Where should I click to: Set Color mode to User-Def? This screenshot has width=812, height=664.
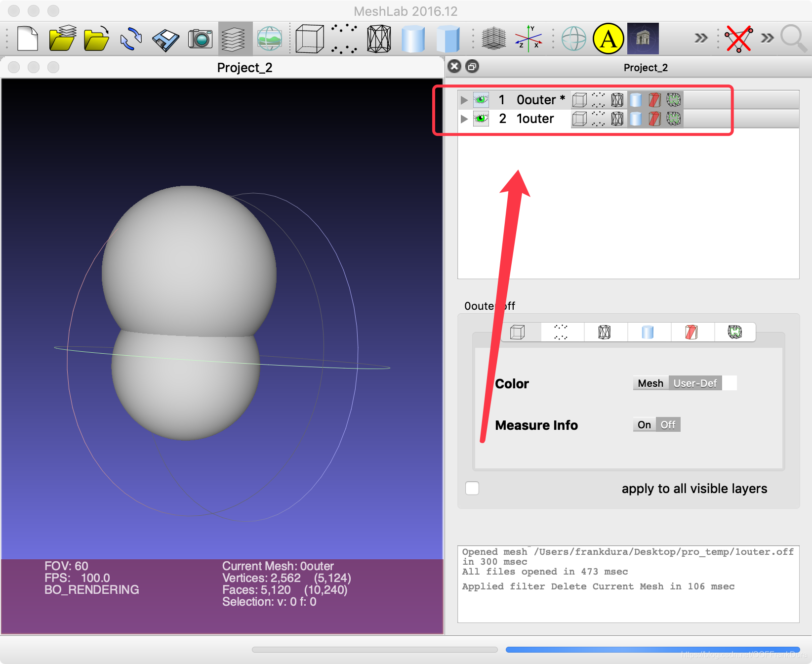click(695, 383)
